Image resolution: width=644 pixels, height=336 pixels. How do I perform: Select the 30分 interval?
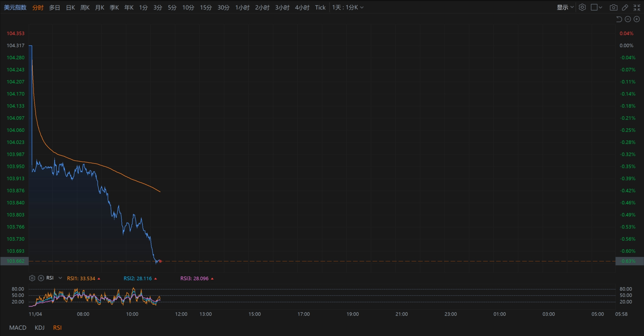pyautogui.click(x=223, y=7)
